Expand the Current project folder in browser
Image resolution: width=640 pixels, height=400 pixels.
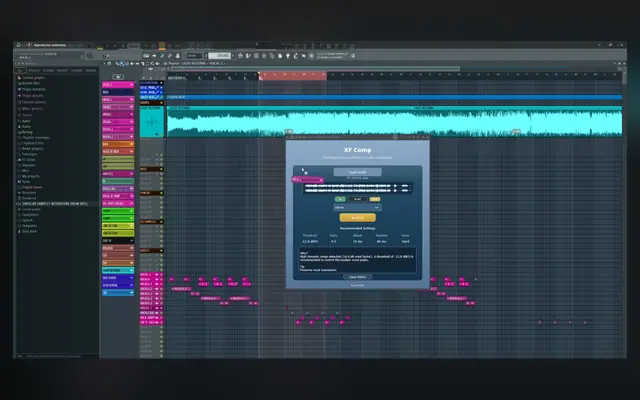31,78
